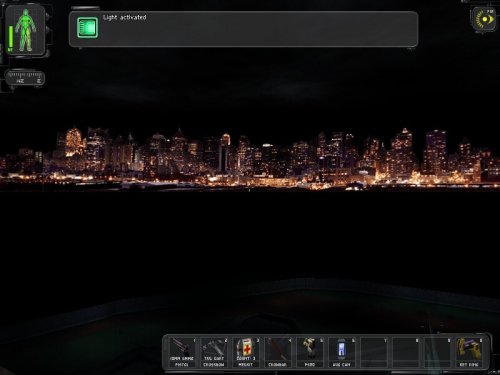Use the medkit in belt slot 3
The height and width of the screenshot is (375, 500).
(246, 352)
